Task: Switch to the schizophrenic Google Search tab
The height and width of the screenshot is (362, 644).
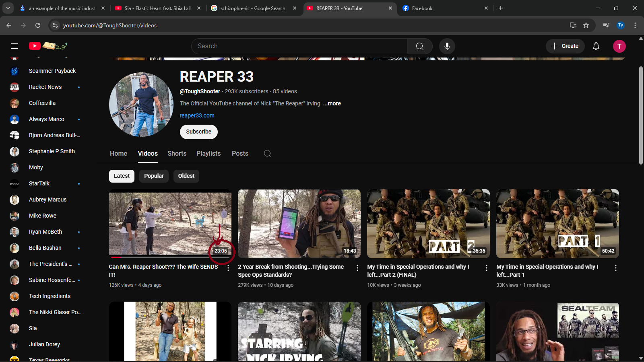Action: 254,8
